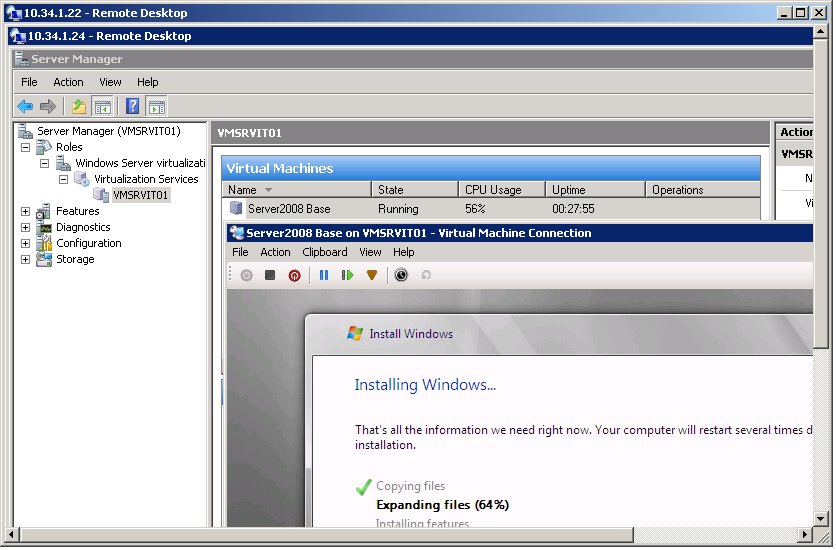The height and width of the screenshot is (550, 836).
Task: Expand the Features tree node
Action: pyautogui.click(x=25, y=212)
